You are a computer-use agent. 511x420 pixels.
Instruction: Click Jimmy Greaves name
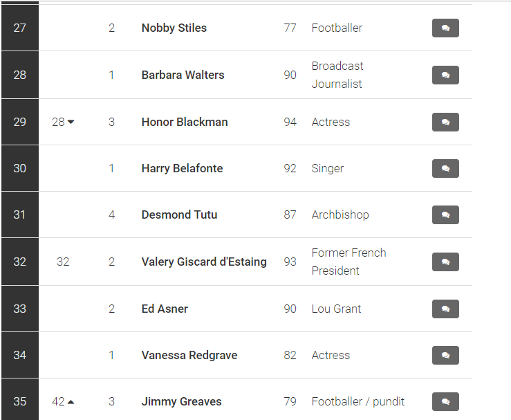coord(182,401)
